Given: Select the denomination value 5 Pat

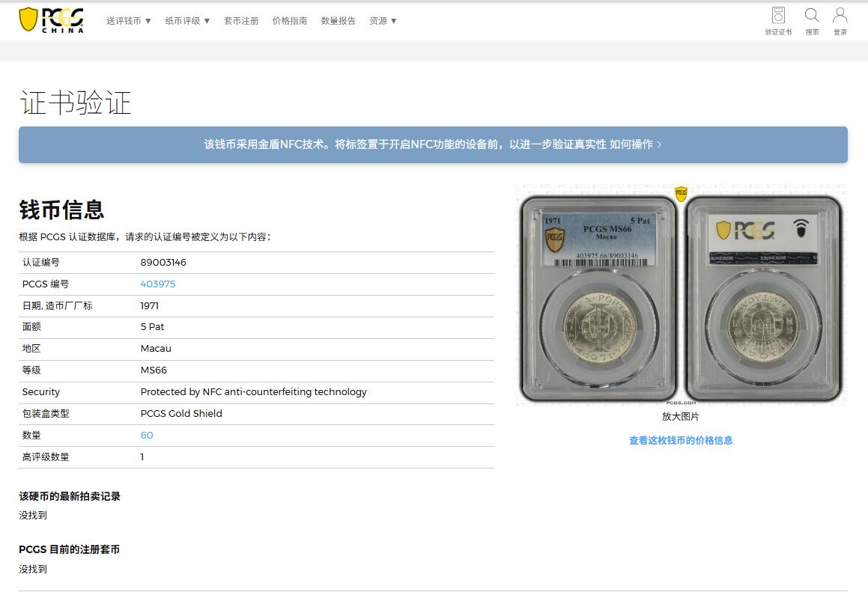Looking at the screenshot, I should [x=152, y=327].
